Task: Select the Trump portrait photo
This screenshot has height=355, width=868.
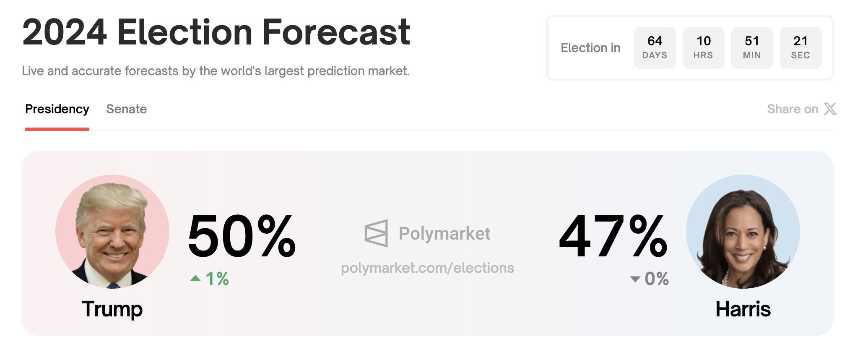Action: 112,232
